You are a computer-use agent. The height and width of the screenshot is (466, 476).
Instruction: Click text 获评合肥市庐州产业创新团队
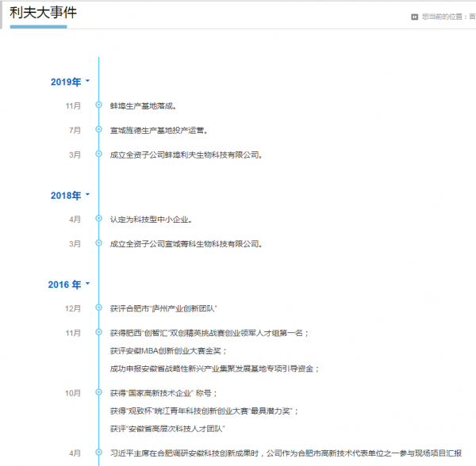(163, 308)
